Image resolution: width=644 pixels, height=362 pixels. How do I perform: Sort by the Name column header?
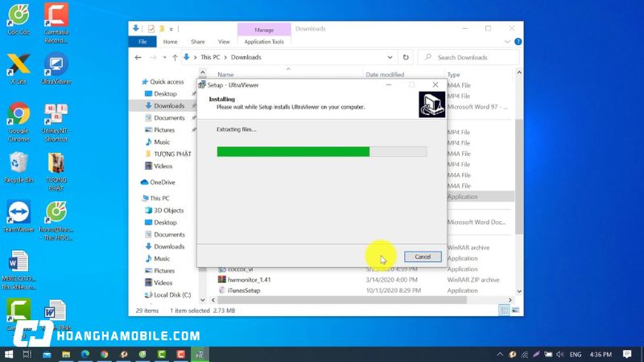click(x=225, y=74)
